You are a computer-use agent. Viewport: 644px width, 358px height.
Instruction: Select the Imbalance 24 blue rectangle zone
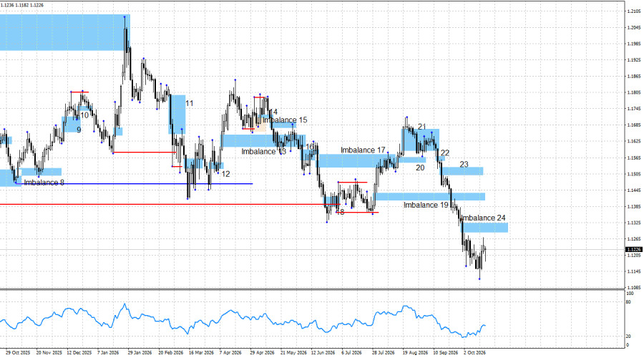[486, 227]
